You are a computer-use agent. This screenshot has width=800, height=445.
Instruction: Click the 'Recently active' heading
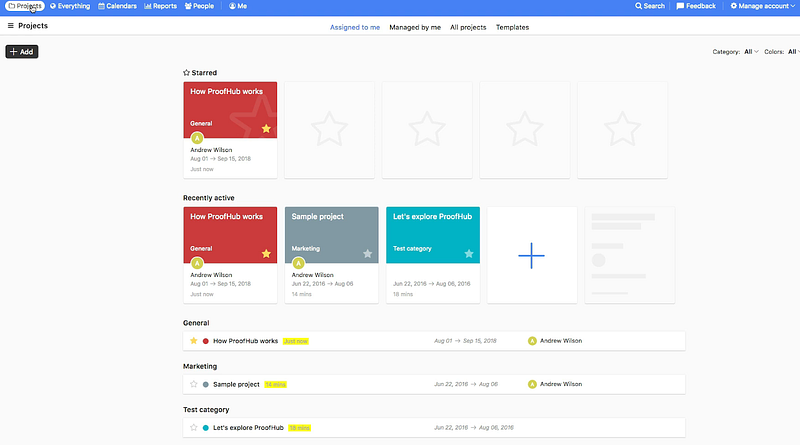pos(209,198)
